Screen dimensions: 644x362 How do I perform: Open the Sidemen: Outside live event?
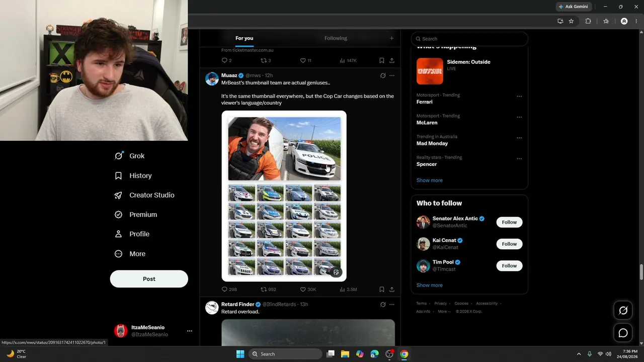(x=469, y=71)
